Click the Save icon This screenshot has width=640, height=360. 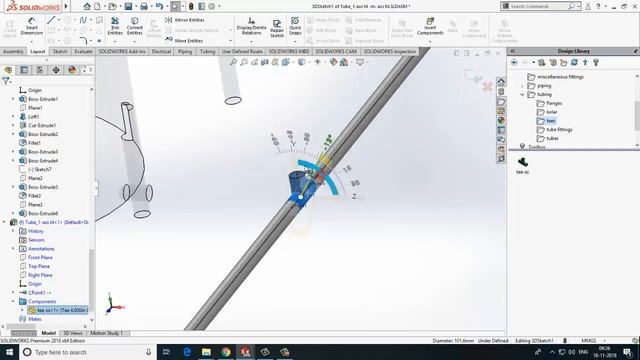[x=128, y=6]
